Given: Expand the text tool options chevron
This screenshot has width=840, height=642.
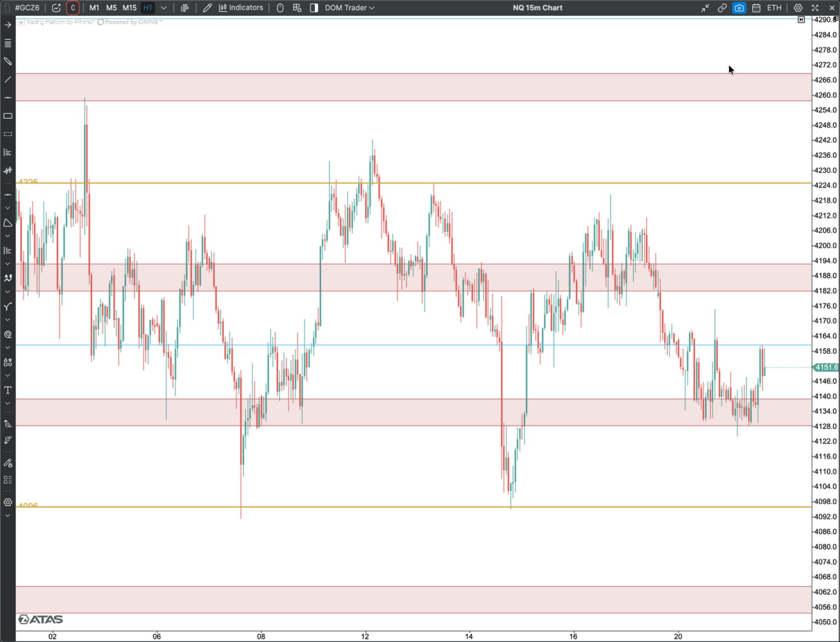Looking at the screenshot, I should pyautogui.click(x=7, y=403).
